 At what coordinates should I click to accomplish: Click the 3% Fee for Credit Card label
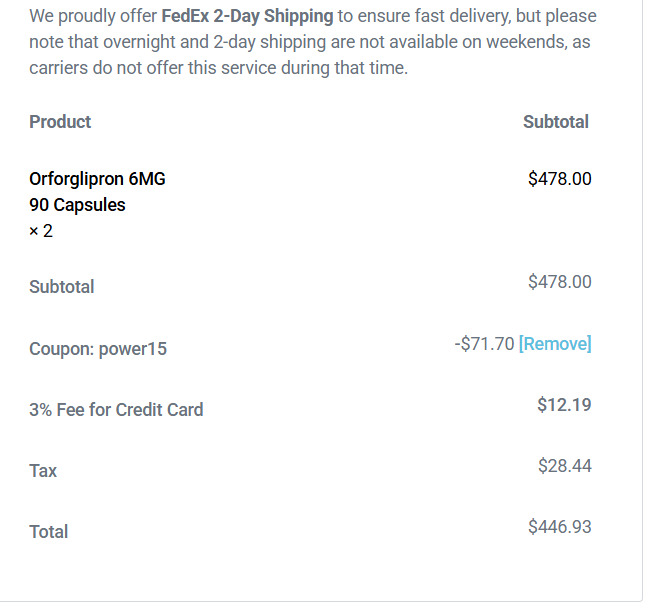[116, 410]
